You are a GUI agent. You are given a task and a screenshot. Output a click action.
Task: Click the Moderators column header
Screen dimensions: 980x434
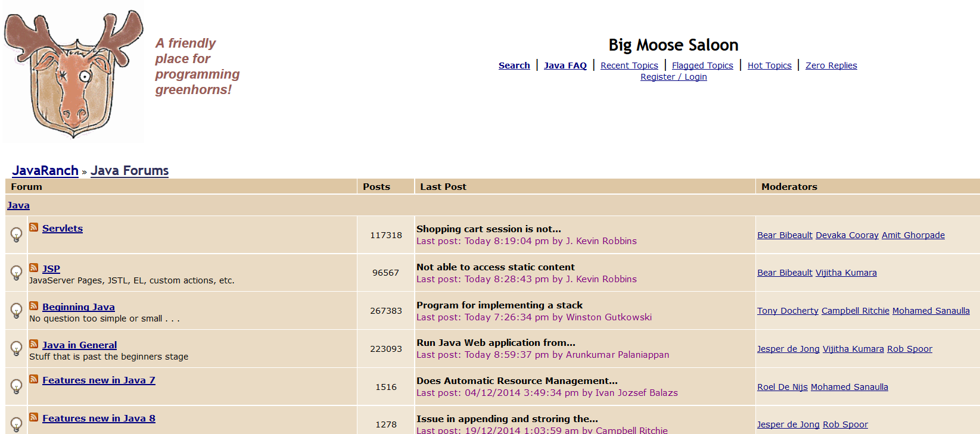click(789, 187)
